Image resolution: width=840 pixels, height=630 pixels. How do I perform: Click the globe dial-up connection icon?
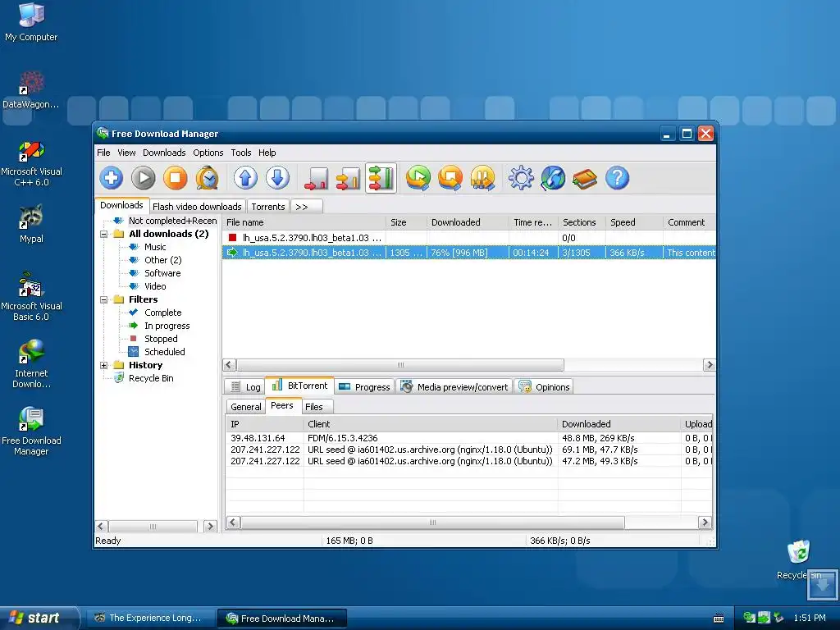coord(554,178)
